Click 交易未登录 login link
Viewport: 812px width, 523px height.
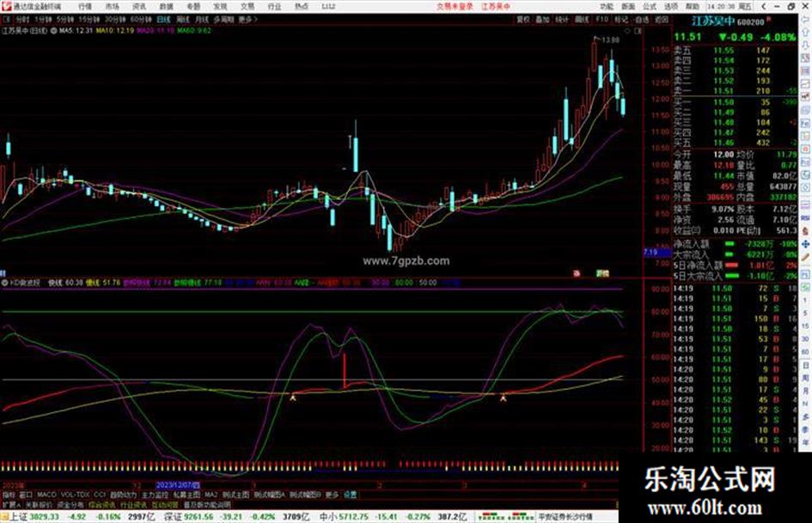455,6
